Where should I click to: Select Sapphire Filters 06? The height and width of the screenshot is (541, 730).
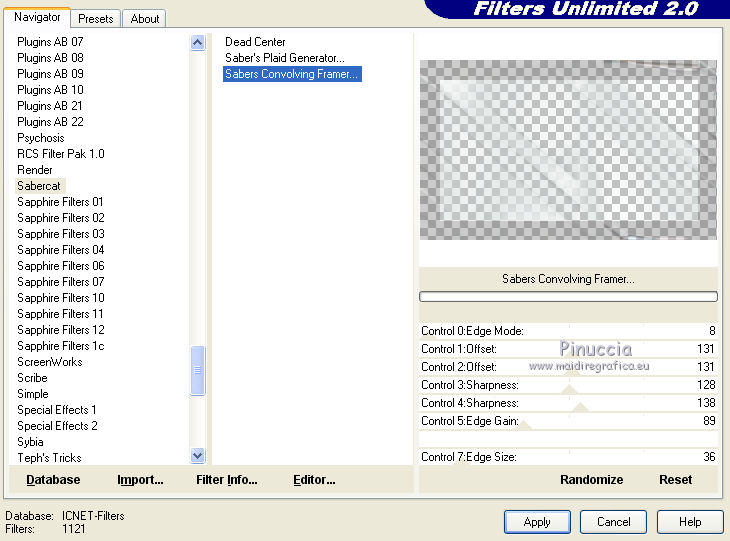[61, 265]
